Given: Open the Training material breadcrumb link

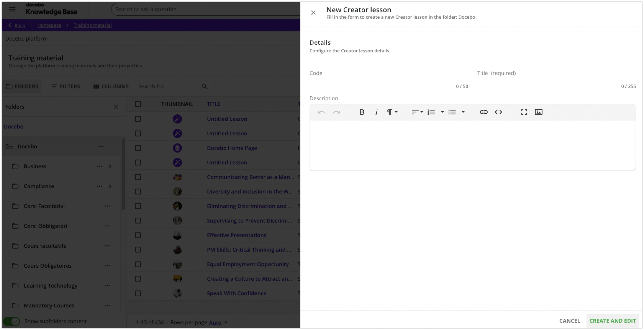Looking at the screenshot, I should 93,25.
